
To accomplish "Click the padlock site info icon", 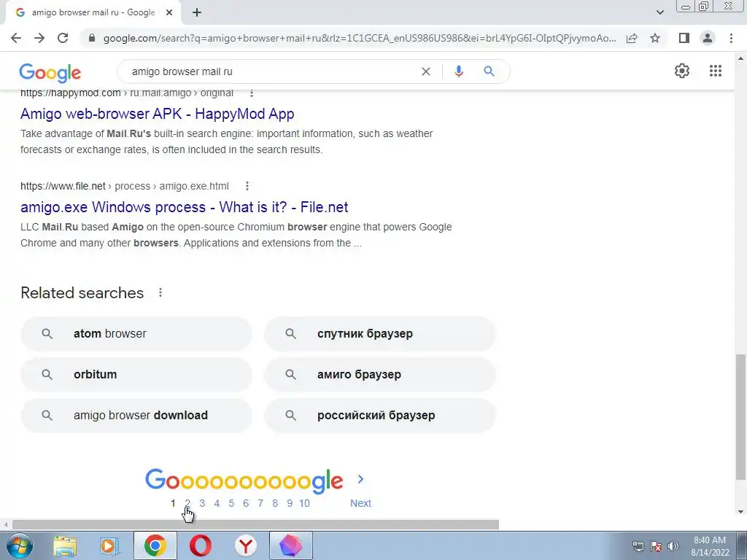I will pos(92,38).
